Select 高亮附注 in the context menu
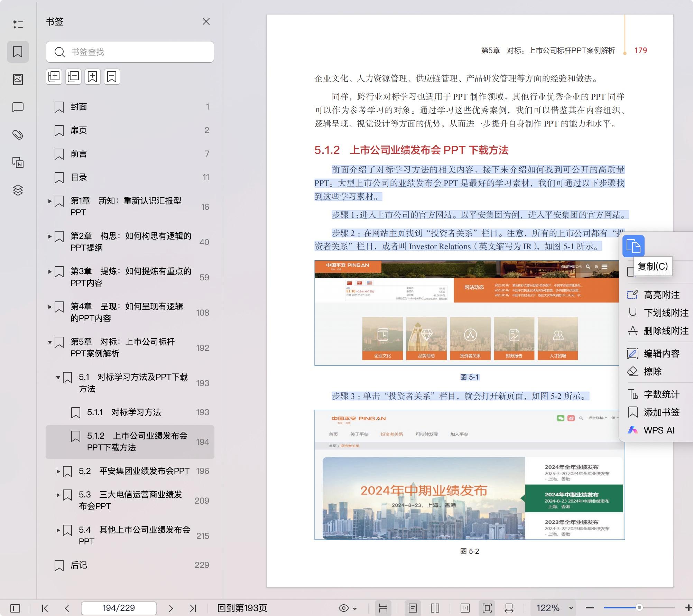This screenshot has width=693, height=616. 661,295
